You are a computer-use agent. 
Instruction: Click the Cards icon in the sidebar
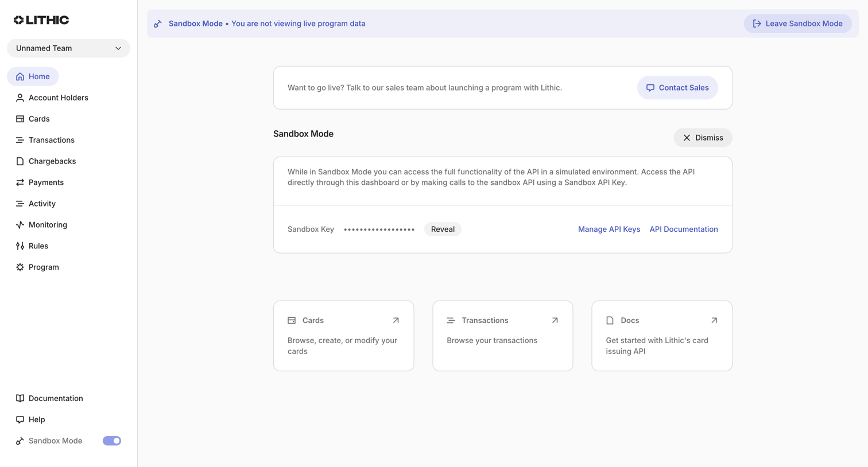pos(20,119)
